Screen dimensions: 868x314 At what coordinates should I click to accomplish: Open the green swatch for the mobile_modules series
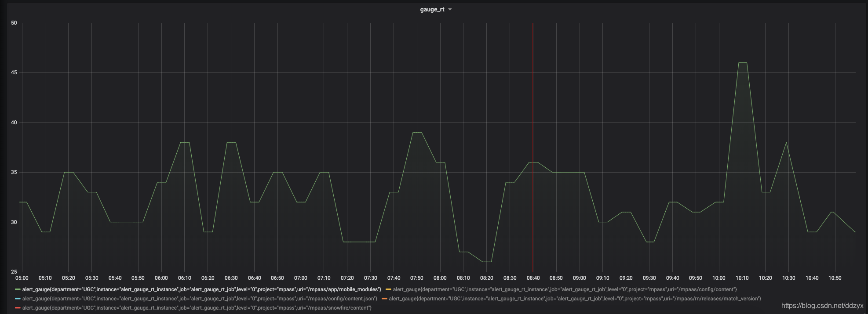18,289
